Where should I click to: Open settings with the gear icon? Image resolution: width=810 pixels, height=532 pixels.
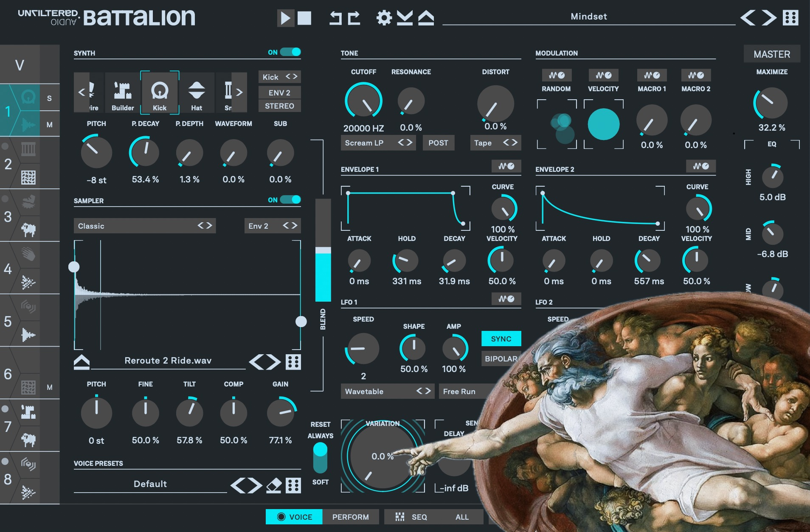(384, 18)
